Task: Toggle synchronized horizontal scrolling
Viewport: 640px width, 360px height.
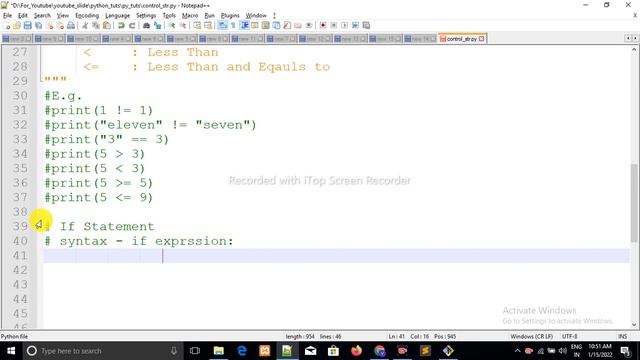Action: point(208,26)
